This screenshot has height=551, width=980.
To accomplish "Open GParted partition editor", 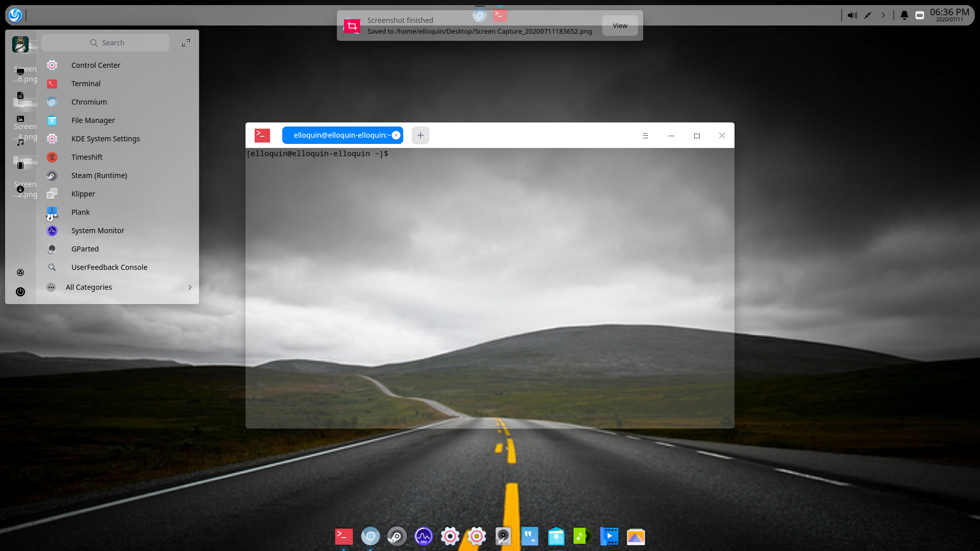I will point(84,248).
